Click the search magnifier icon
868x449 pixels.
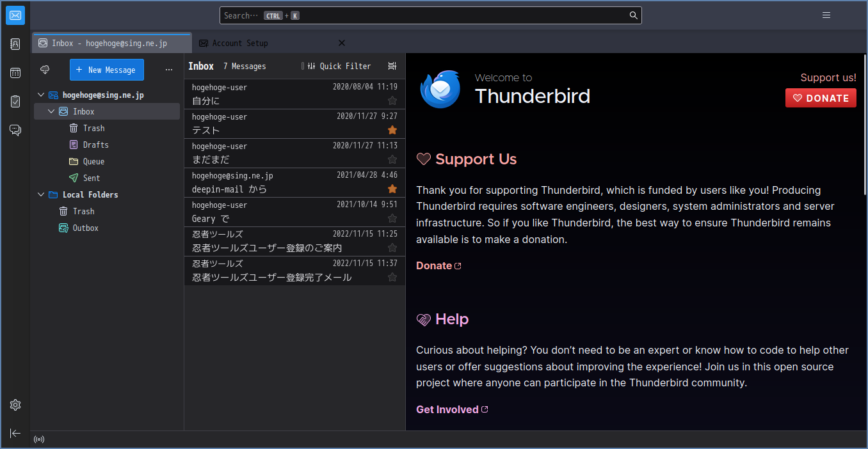(x=633, y=15)
